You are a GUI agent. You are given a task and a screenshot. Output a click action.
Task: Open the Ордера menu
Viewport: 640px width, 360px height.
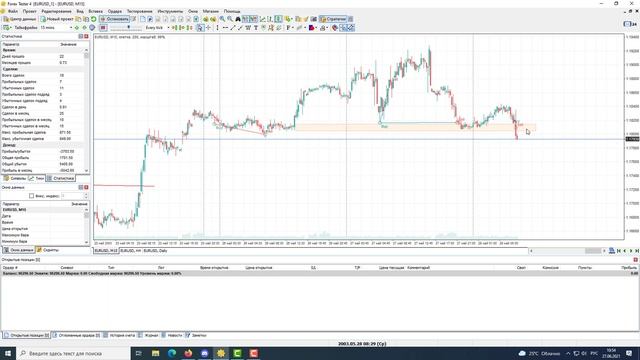115,11
